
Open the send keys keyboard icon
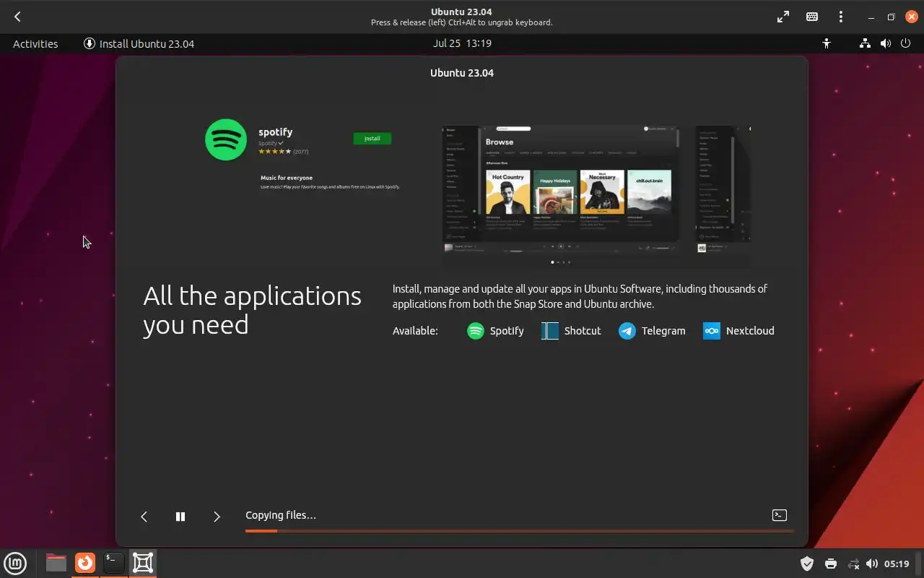click(x=812, y=17)
